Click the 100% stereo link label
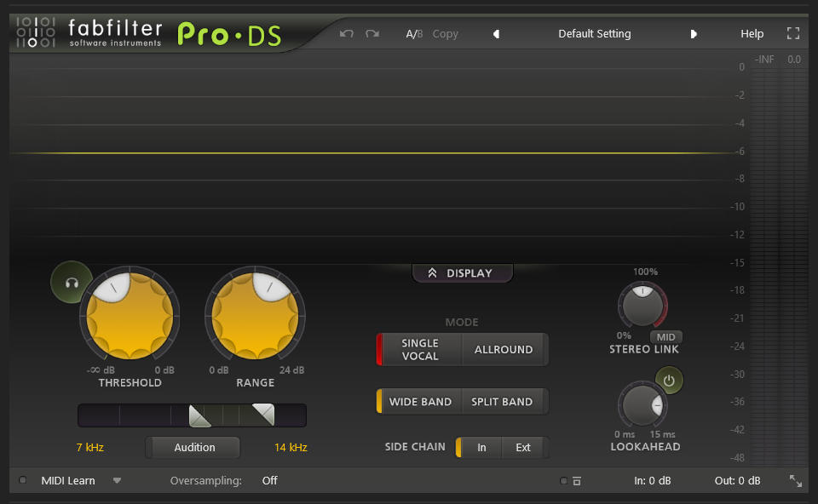Screen dimensions: 818x504 645,272
